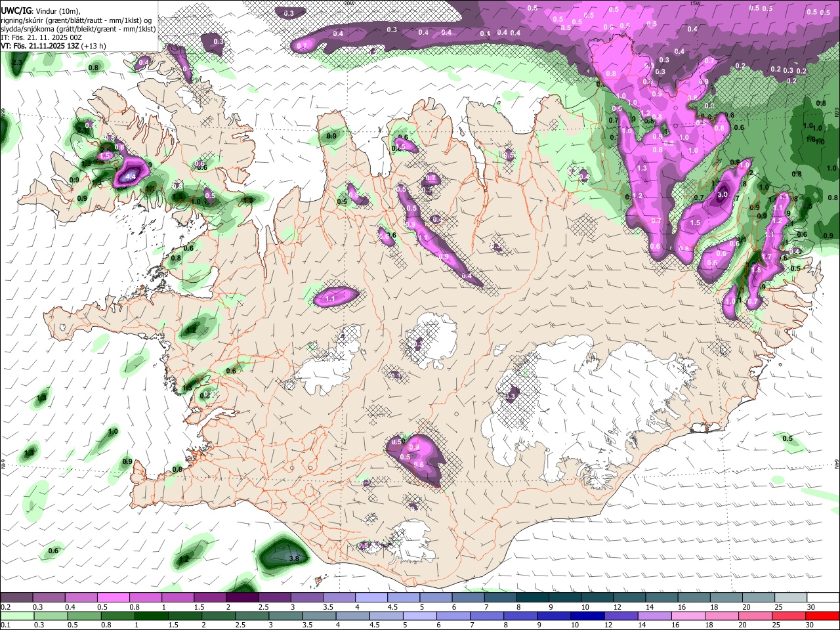Pick the bright red 30 rain scale swatch
Screen dimensions: 840x630
pyautogui.click(x=822, y=616)
